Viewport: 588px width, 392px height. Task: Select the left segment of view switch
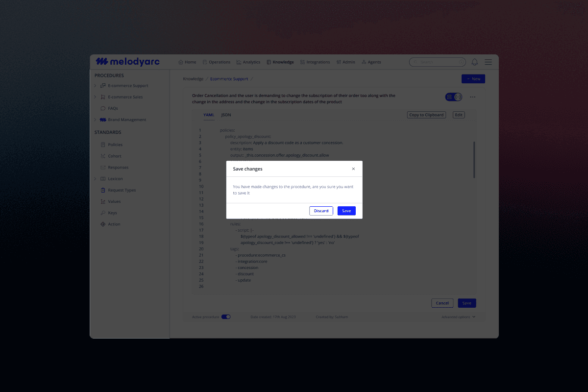coord(449,97)
